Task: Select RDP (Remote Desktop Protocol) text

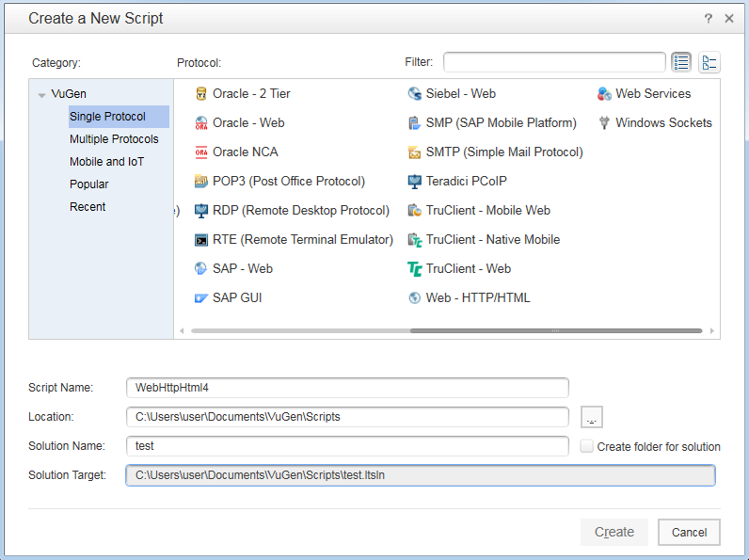Action: pos(300,210)
